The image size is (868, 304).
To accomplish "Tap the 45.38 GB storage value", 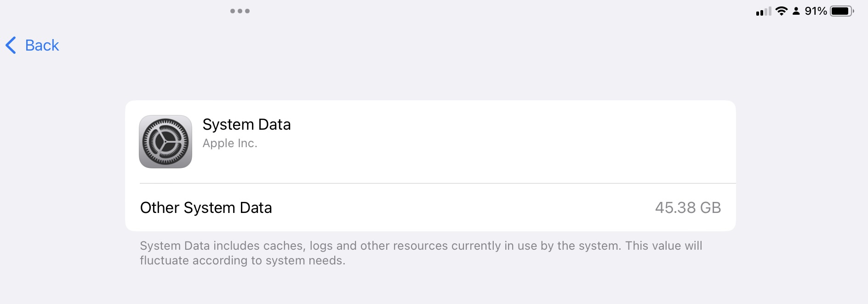I will (688, 208).
